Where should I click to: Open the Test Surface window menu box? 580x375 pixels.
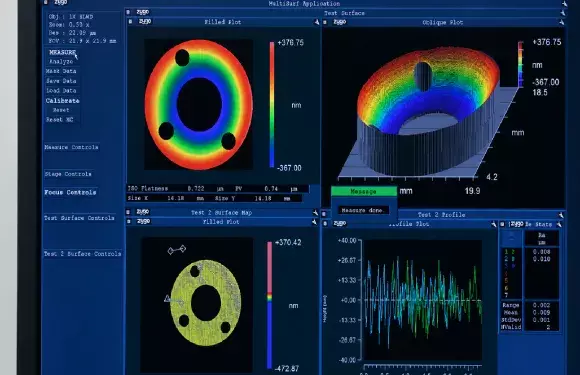[128, 12]
